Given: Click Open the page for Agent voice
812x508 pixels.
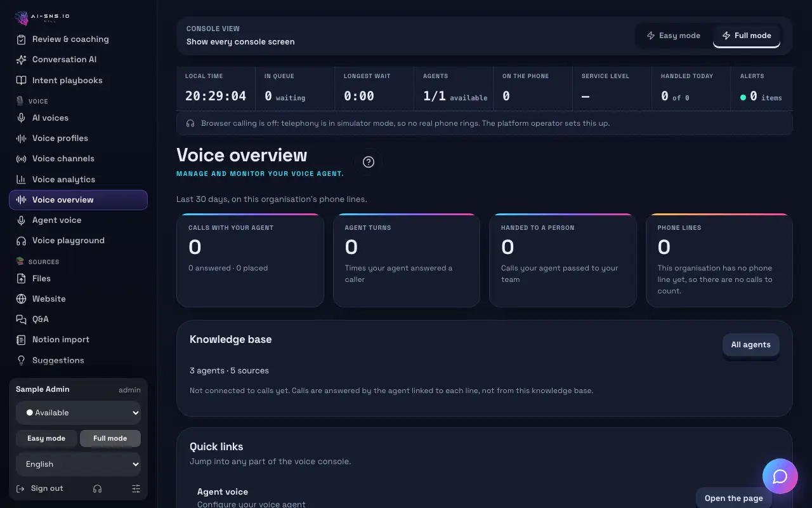Looking at the screenshot, I should pyautogui.click(x=734, y=498).
